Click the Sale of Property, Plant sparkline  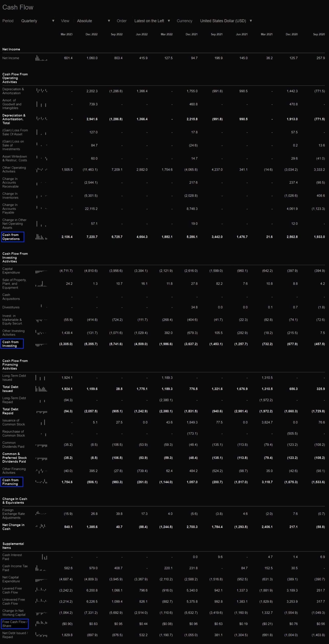tap(41, 284)
